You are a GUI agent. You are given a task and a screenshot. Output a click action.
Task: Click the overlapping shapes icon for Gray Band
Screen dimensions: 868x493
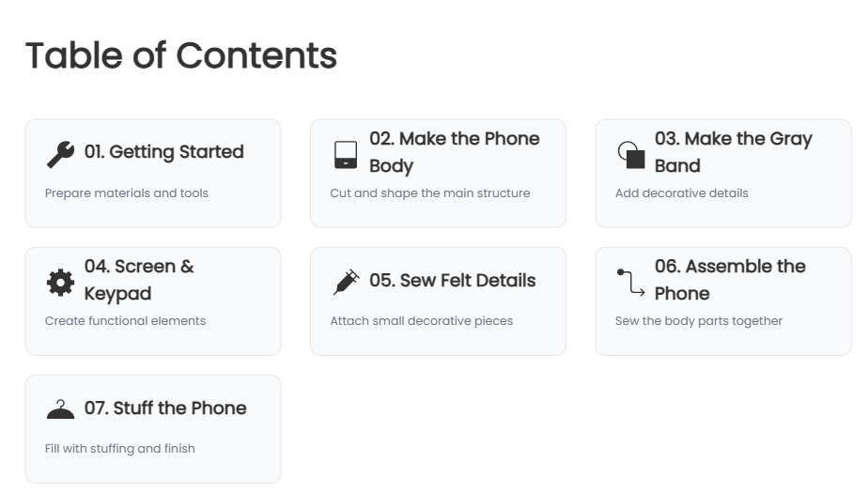(631, 154)
